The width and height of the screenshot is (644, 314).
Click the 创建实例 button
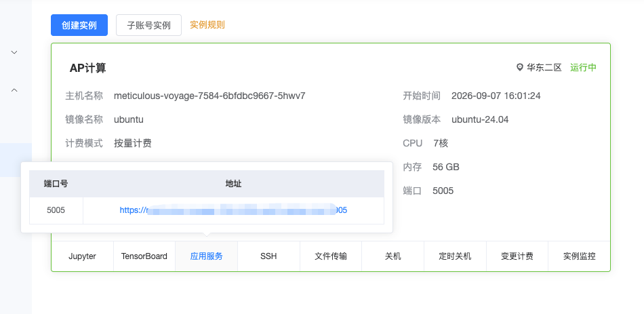point(79,25)
